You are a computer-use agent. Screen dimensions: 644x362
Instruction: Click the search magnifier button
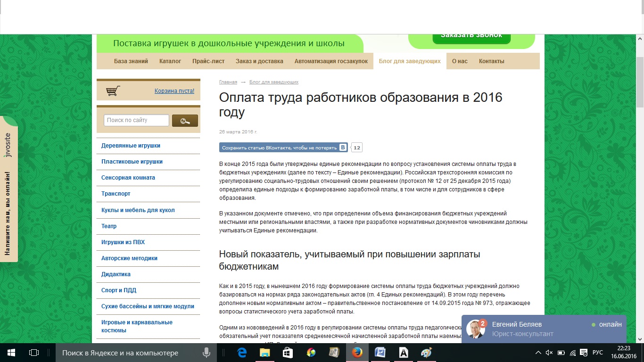(x=185, y=121)
